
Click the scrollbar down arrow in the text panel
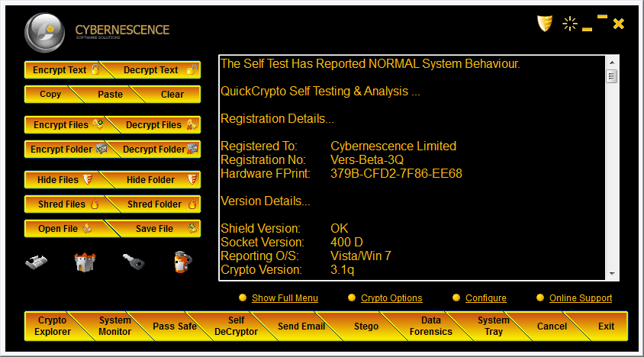click(612, 274)
